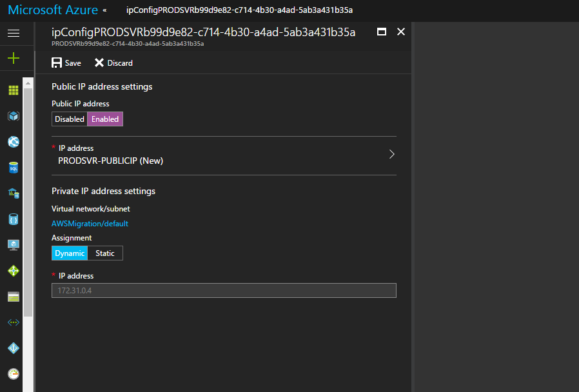The height and width of the screenshot is (392, 579).
Task: Click the green plus New resource icon
Action: coord(14,59)
